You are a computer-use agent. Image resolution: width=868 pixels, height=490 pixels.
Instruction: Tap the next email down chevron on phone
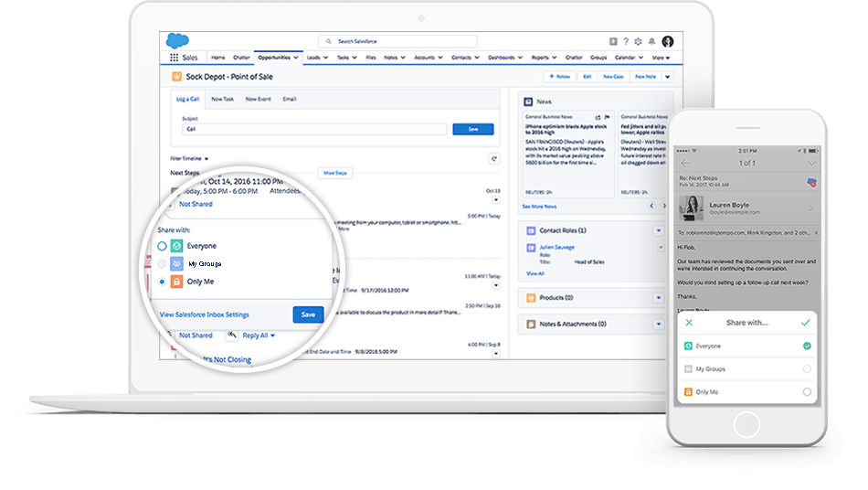811,164
